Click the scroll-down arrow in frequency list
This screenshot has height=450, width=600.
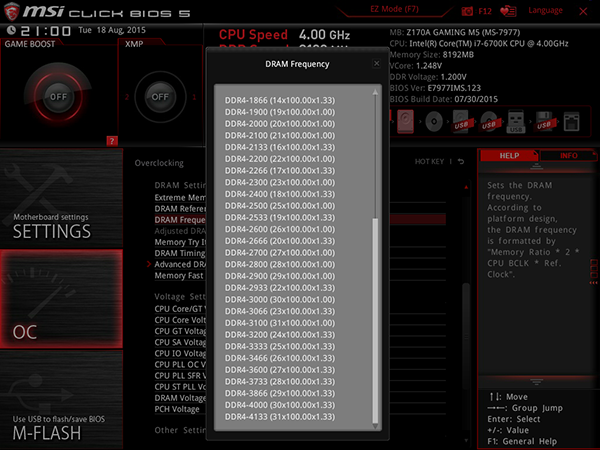click(375, 426)
